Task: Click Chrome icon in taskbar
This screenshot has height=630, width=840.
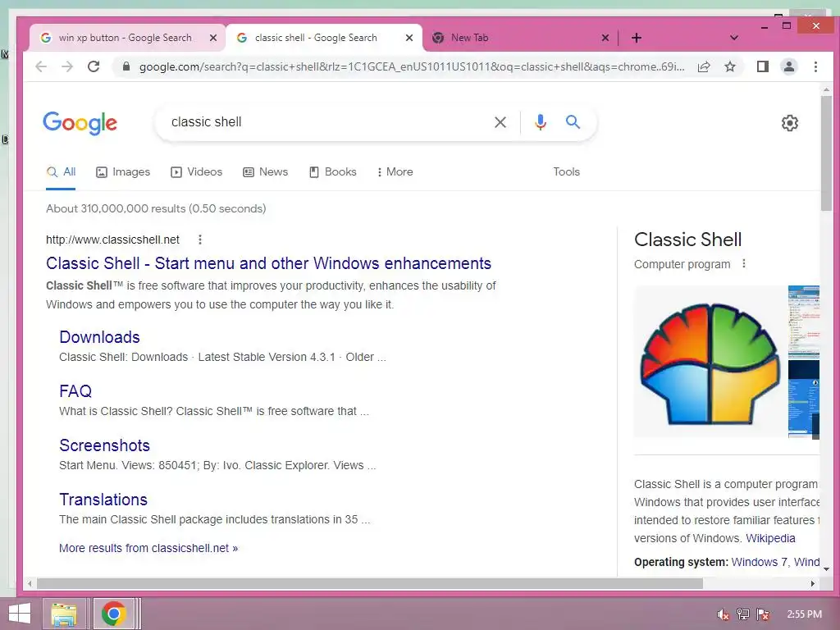Action: (113, 614)
